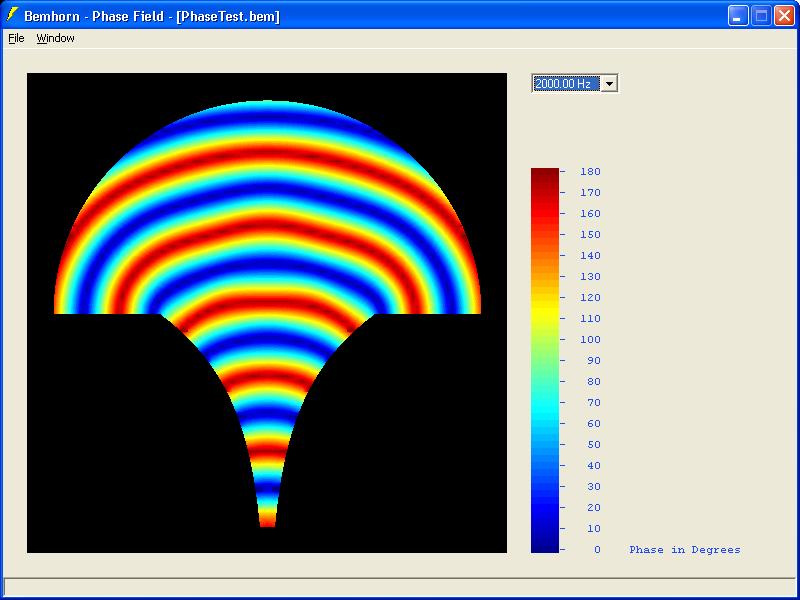Click the status bar at the bottom
800x600 pixels.
(x=400, y=585)
